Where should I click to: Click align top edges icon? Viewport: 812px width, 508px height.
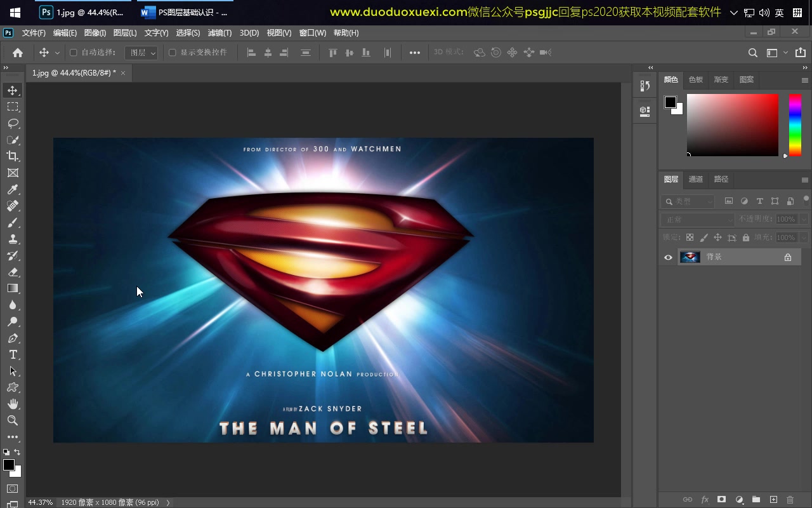click(x=332, y=53)
